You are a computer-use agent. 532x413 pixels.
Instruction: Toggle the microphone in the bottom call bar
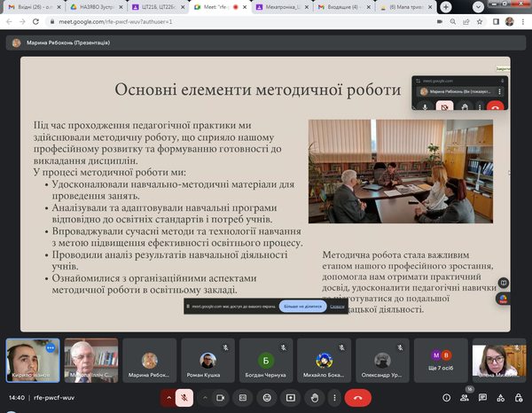[x=184, y=398]
